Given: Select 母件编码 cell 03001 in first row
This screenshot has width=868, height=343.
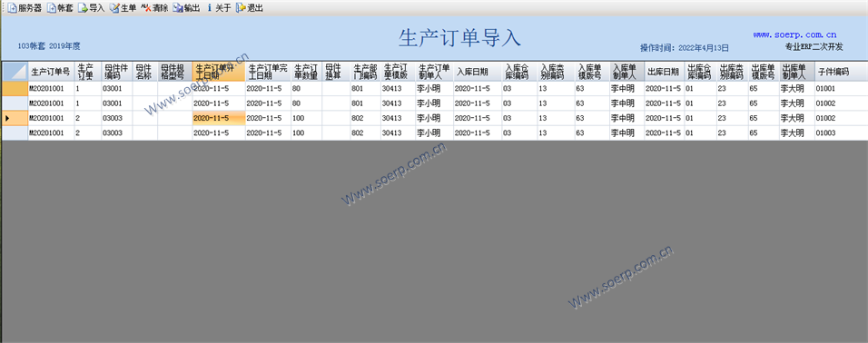Looking at the screenshot, I should pos(117,89).
